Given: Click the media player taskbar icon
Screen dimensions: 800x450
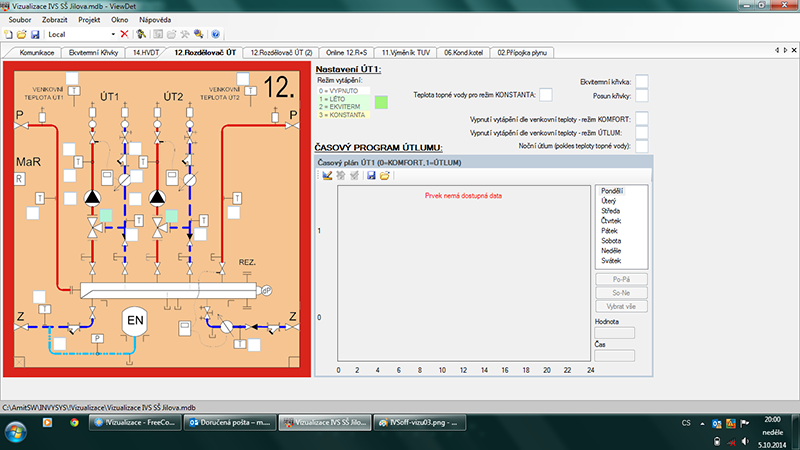Looking at the screenshot, I should click(x=47, y=422).
